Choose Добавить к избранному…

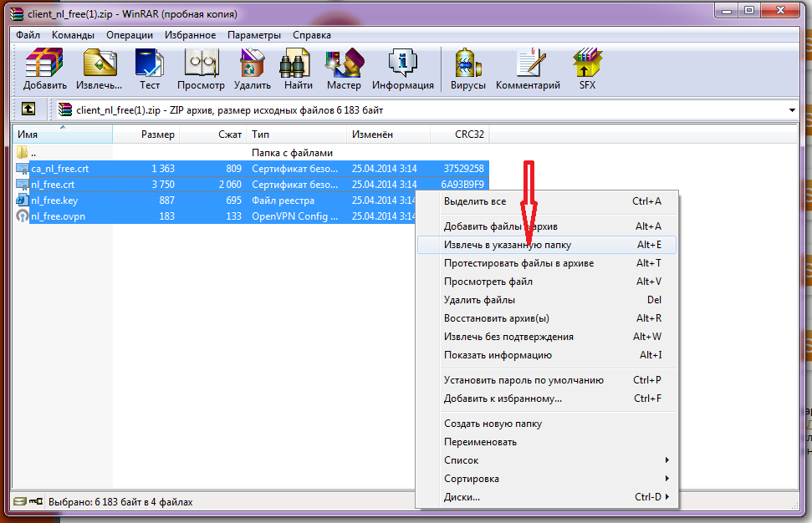tap(547, 399)
